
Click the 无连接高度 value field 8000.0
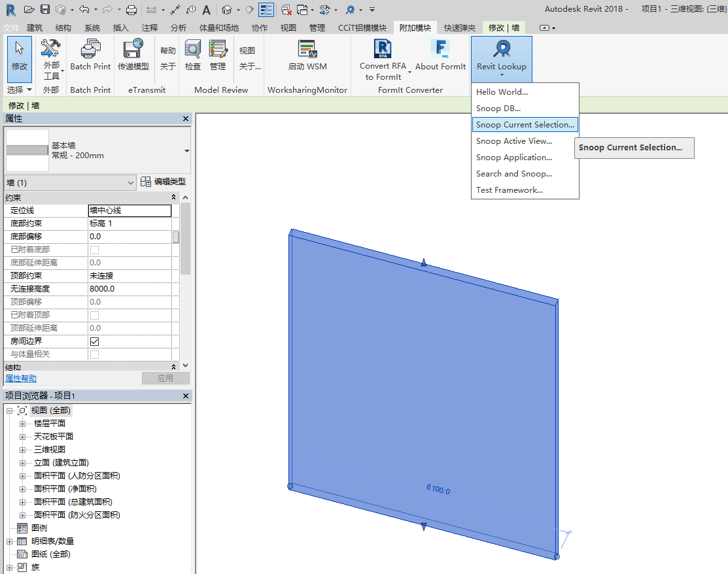130,288
